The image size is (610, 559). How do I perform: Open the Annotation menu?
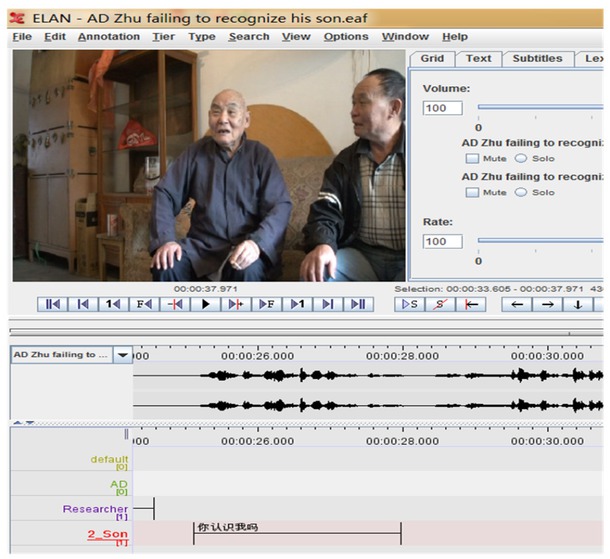[x=109, y=37]
